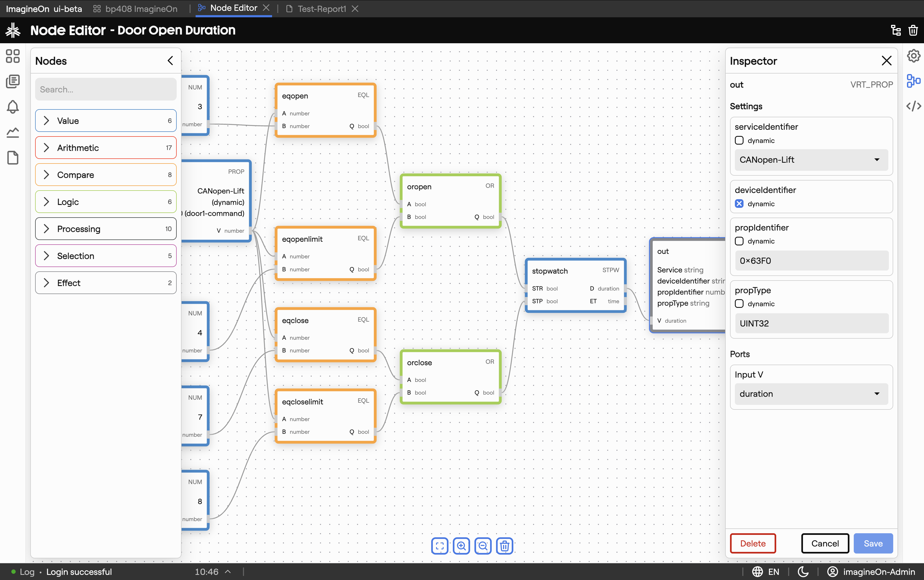Zoom out on the node canvas
Viewport: 924px width, 580px height.
coord(483,545)
